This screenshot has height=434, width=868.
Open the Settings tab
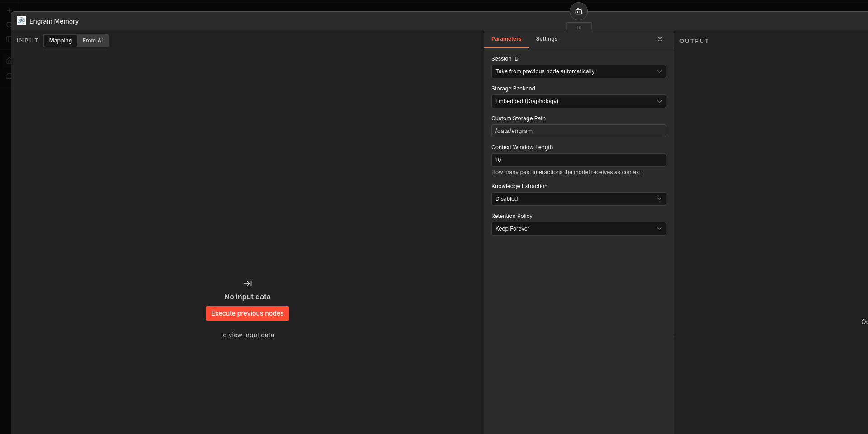pyautogui.click(x=547, y=39)
